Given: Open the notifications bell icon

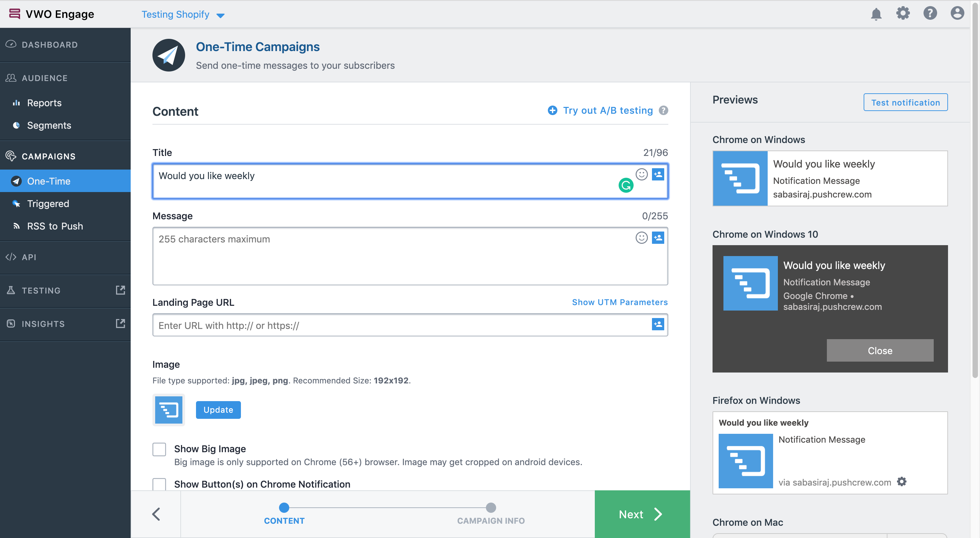Looking at the screenshot, I should (x=876, y=14).
